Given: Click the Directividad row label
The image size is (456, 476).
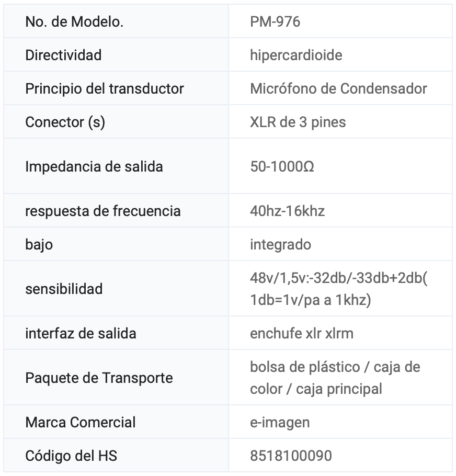Looking at the screenshot, I should (x=63, y=55).
